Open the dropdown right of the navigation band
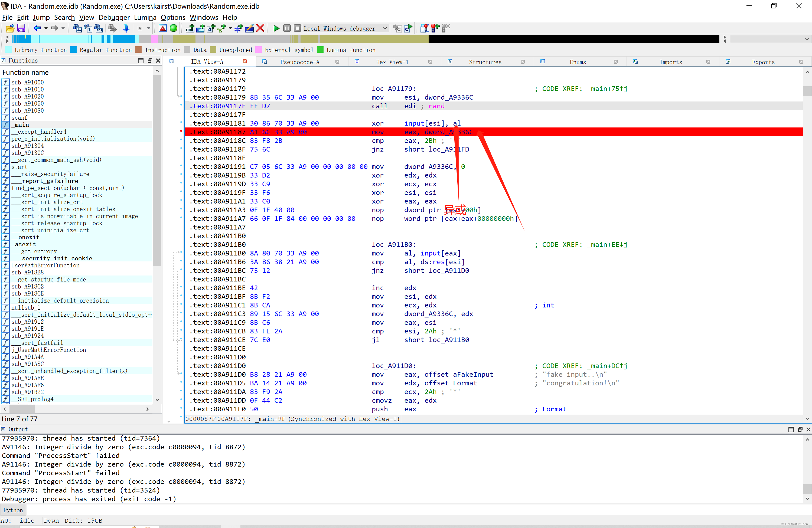The image size is (812, 528). coord(807,39)
